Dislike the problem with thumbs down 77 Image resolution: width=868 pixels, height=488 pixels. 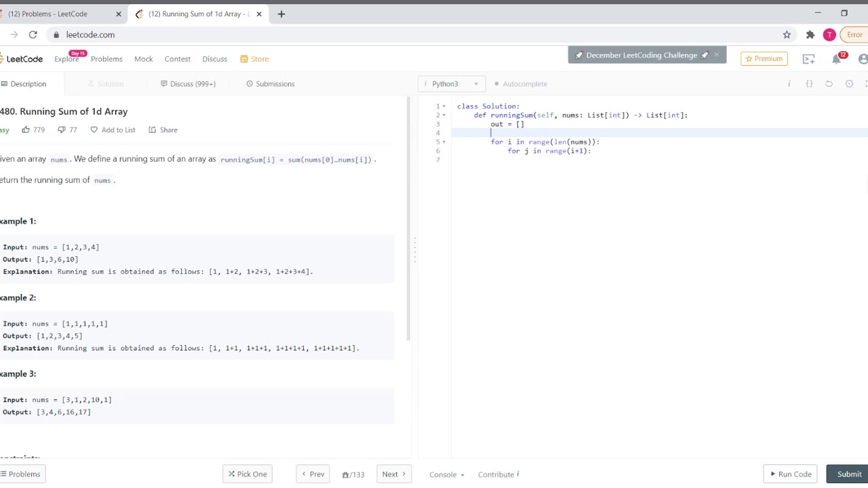pos(67,129)
